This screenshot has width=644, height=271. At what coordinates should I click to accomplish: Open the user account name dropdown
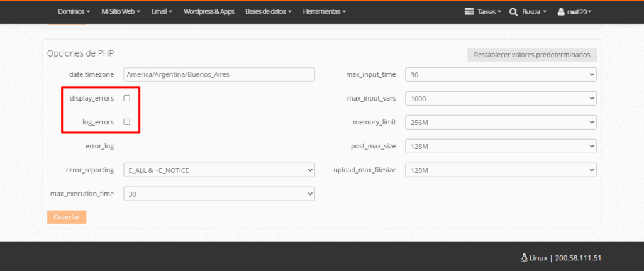(579, 12)
